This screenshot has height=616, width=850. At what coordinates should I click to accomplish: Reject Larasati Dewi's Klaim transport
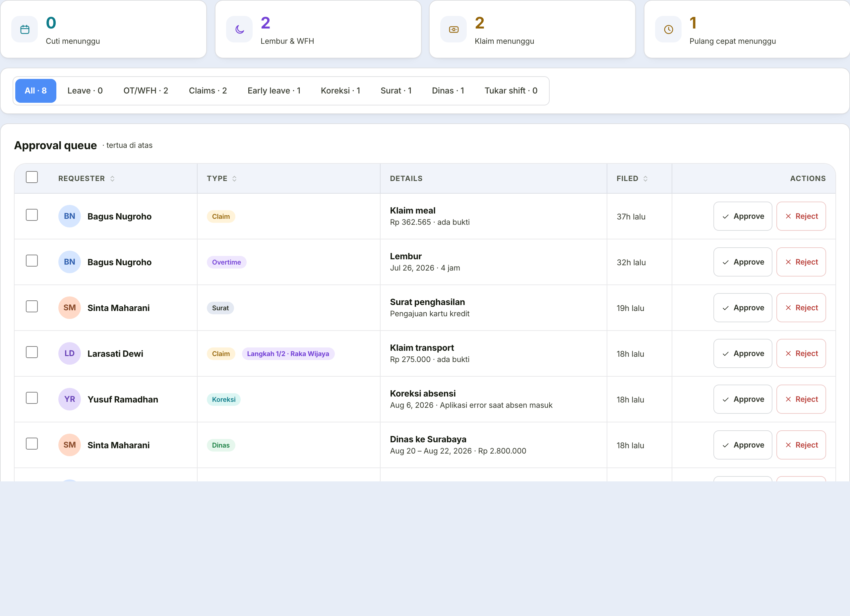pos(801,353)
